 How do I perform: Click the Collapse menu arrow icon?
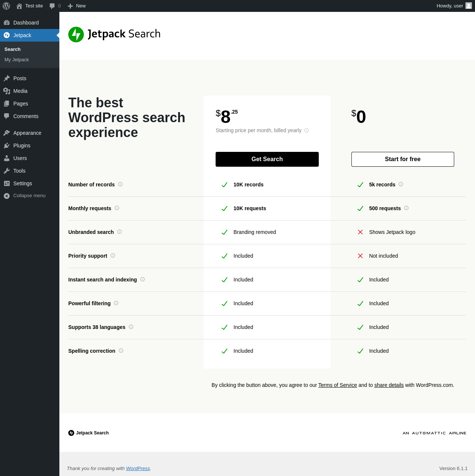point(7,196)
